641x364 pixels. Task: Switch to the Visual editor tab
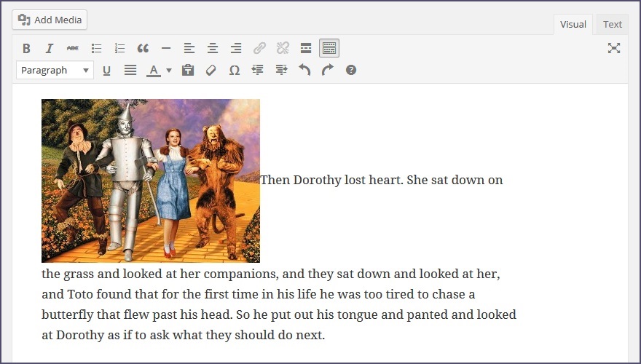click(x=573, y=24)
